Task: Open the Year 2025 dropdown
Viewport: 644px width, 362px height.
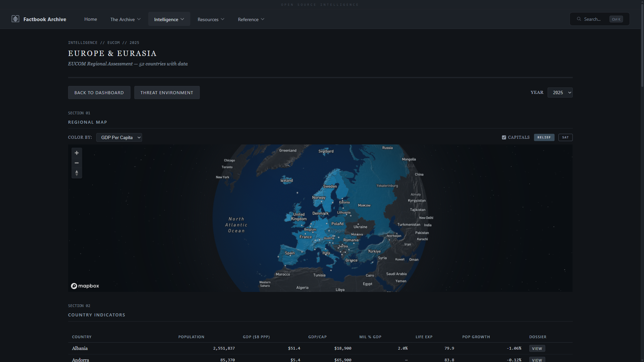Action: point(560,93)
